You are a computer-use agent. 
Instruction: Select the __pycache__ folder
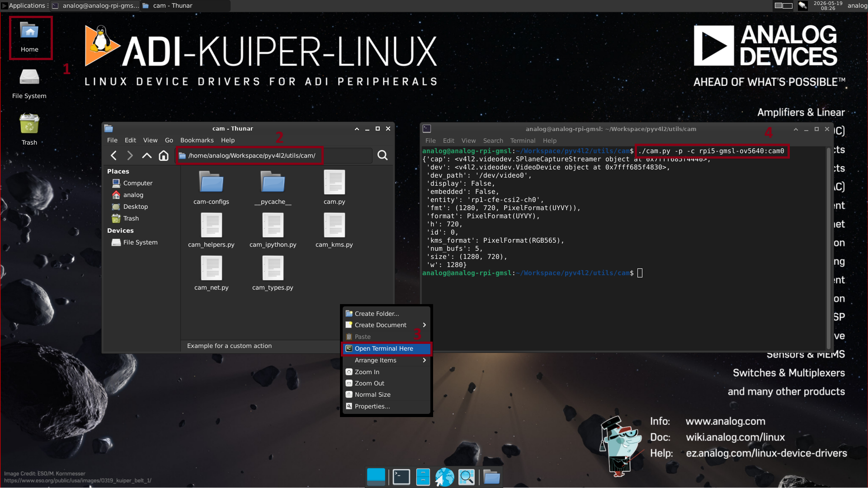point(273,188)
